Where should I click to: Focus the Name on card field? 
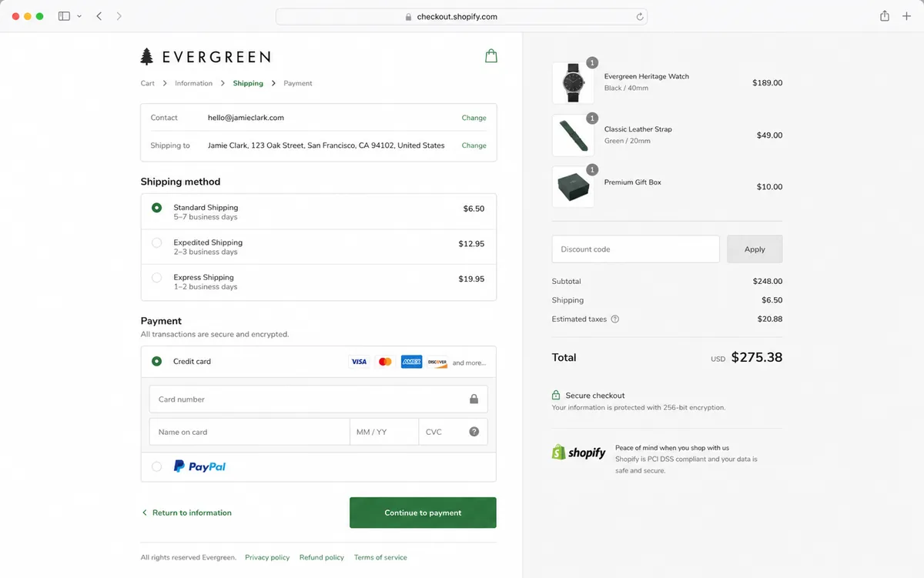(x=249, y=432)
